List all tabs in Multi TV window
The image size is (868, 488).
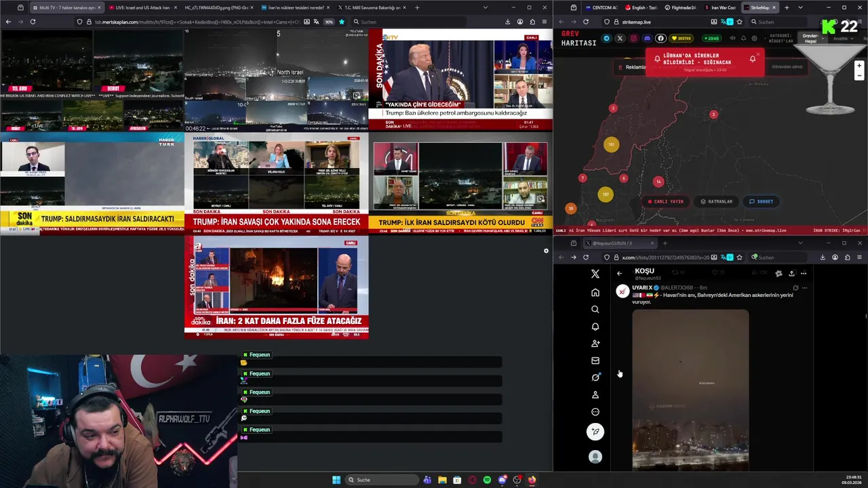tap(485, 7)
